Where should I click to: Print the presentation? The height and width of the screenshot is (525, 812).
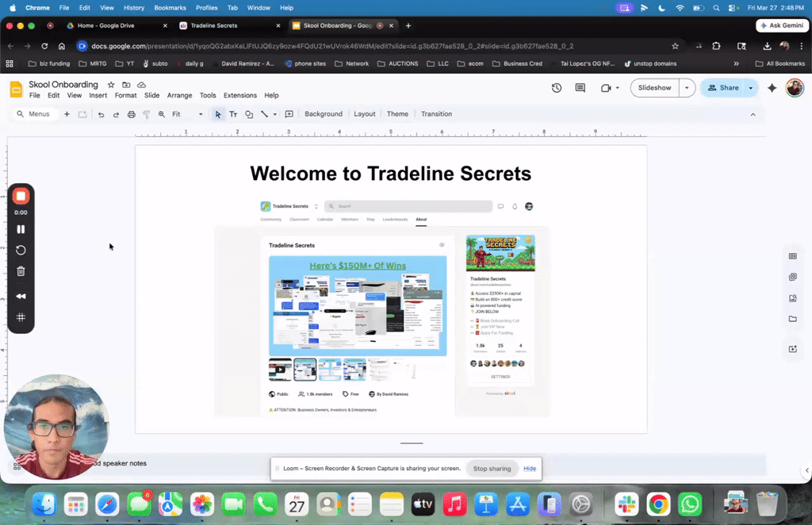coord(132,114)
